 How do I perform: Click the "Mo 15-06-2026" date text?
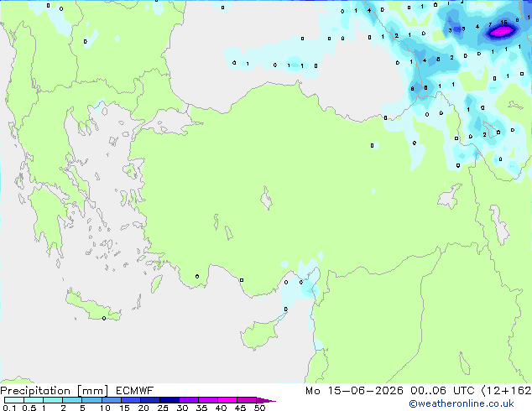point(354,391)
